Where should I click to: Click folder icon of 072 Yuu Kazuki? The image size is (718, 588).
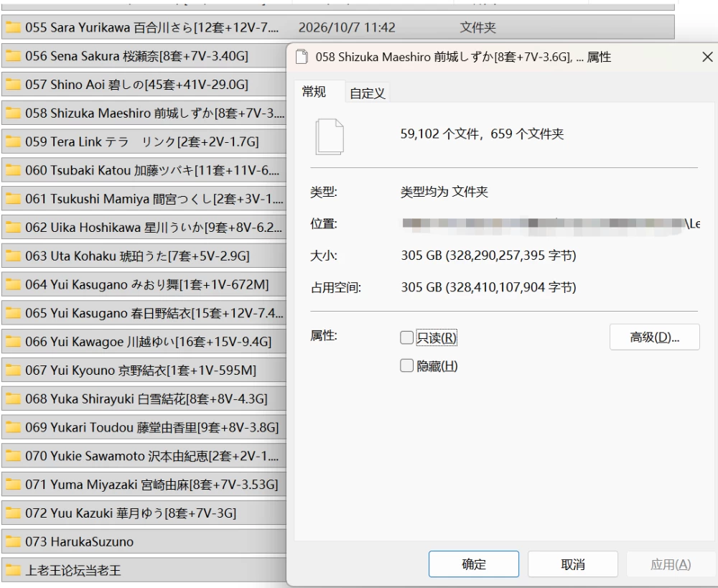tap(13, 513)
